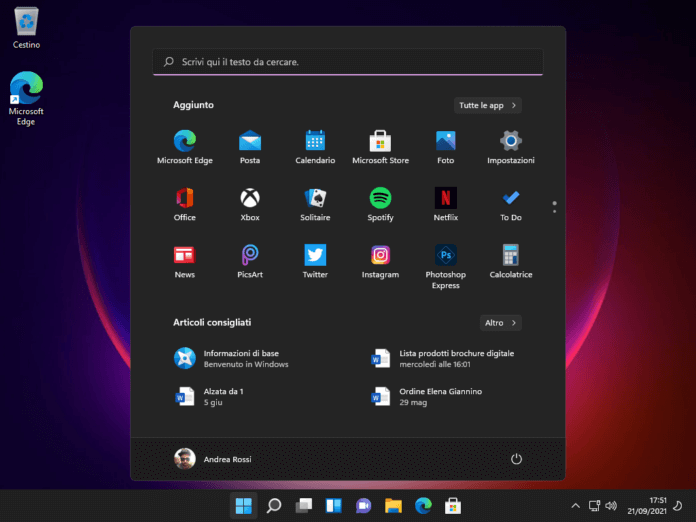
Task: Click the volume speaker tray icon
Action: click(611, 506)
